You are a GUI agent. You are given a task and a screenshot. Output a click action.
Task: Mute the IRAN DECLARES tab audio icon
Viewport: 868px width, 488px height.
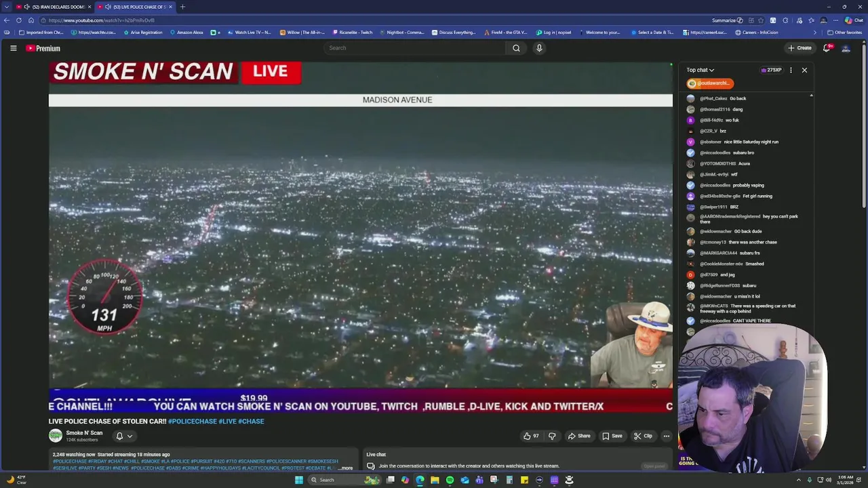pos(26,7)
